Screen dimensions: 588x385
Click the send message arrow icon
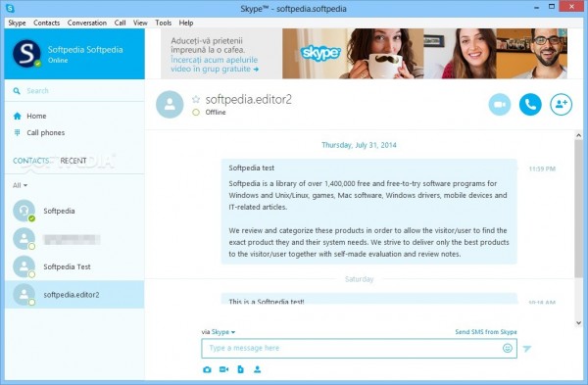[527, 349]
